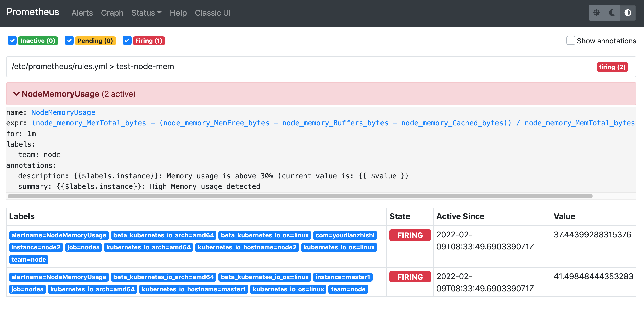Uncheck the Pending (0) filter checkbox
This screenshot has width=644, height=319.
[69, 41]
